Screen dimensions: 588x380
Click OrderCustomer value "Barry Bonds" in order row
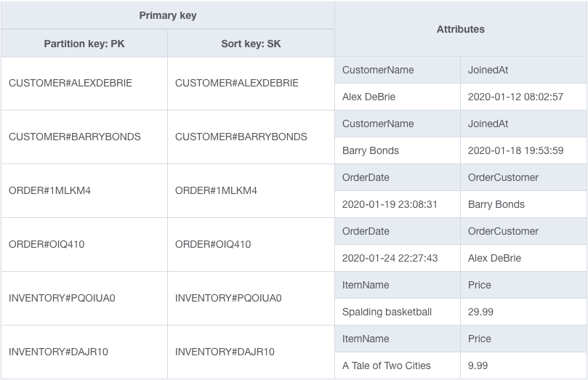(x=496, y=204)
